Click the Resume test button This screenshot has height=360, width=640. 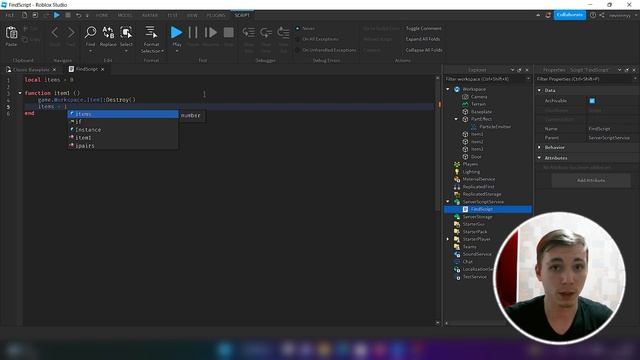[x=211, y=32]
